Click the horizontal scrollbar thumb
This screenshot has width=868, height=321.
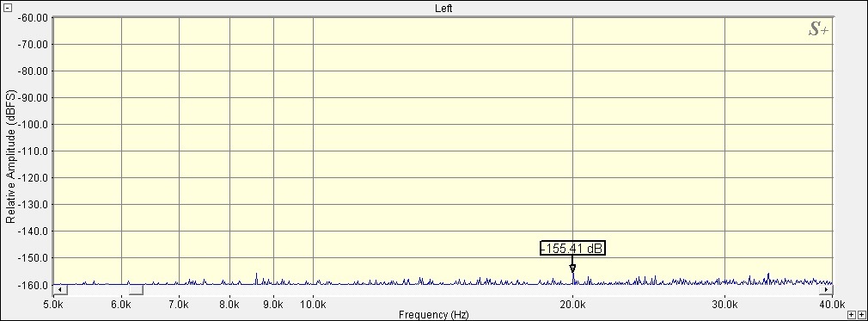(136, 289)
